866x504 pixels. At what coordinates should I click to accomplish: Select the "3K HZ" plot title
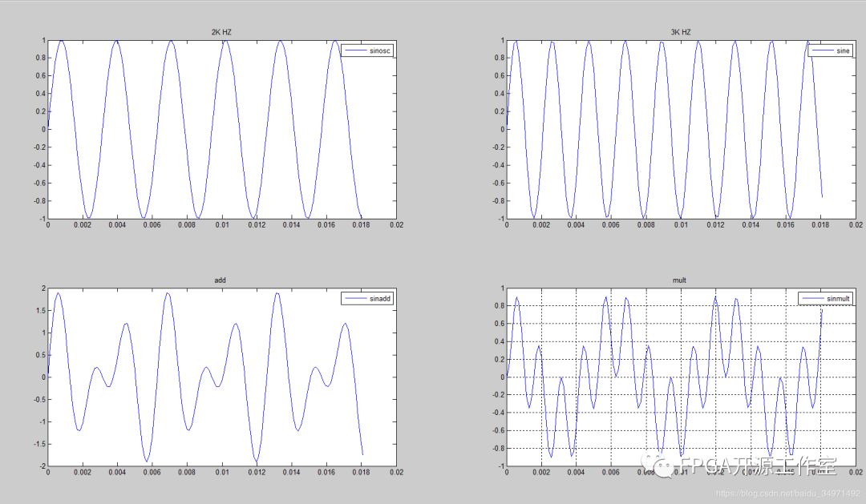coord(680,32)
